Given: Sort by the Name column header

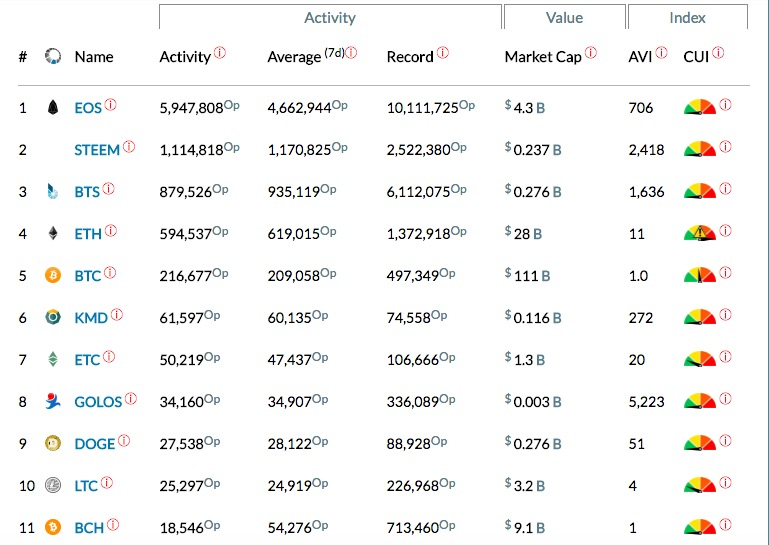Looking at the screenshot, I should (94, 57).
